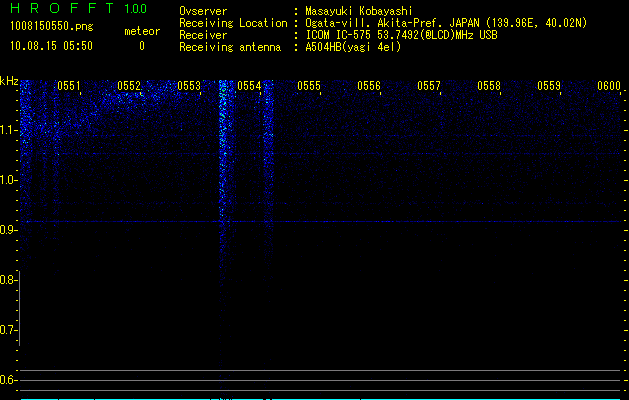Click the meteor count value 0
Screen dimensions: 629x400
142,46
